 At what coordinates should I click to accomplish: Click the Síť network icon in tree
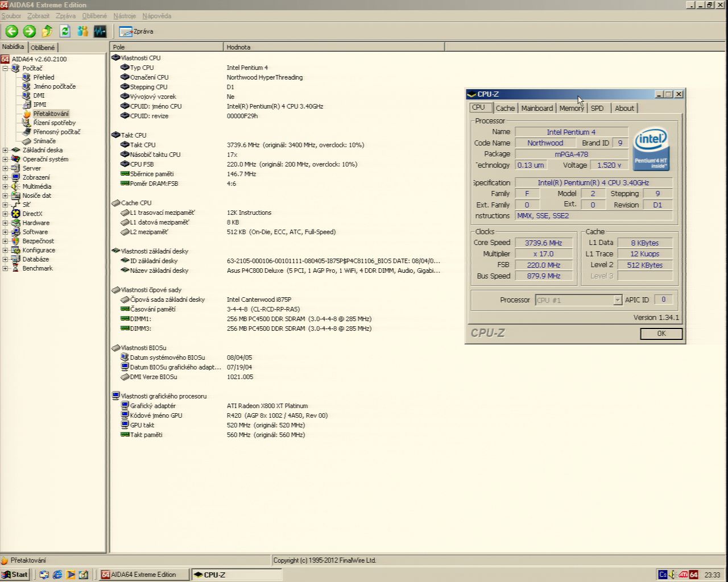point(15,205)
